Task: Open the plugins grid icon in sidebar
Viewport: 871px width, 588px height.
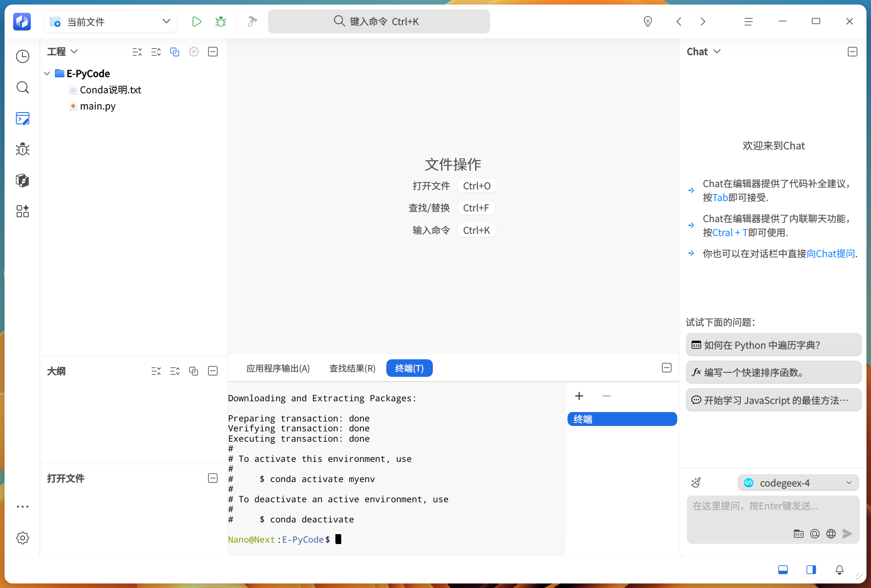Action: click(x=22, y=211)
